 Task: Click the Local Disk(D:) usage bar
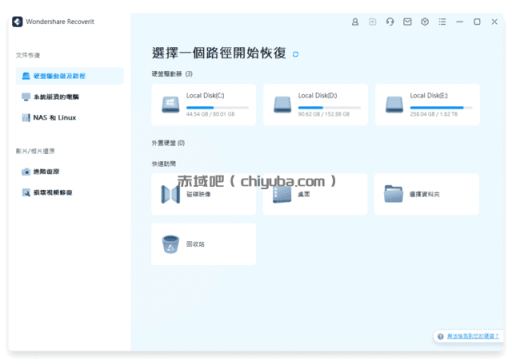(329, 108)
